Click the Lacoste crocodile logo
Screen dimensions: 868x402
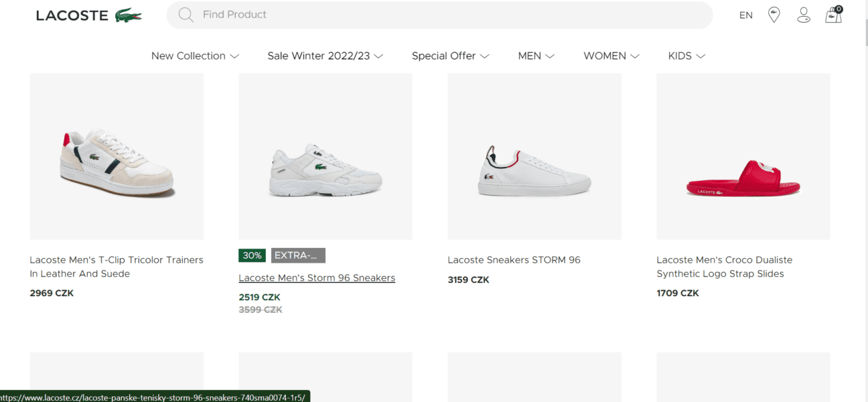[128, 15]
